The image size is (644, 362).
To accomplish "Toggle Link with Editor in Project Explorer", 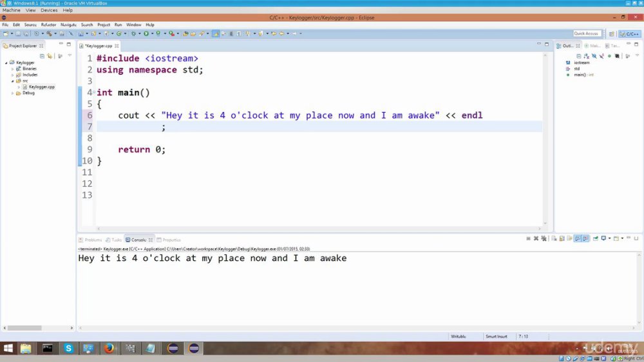I will pos(50,56).
